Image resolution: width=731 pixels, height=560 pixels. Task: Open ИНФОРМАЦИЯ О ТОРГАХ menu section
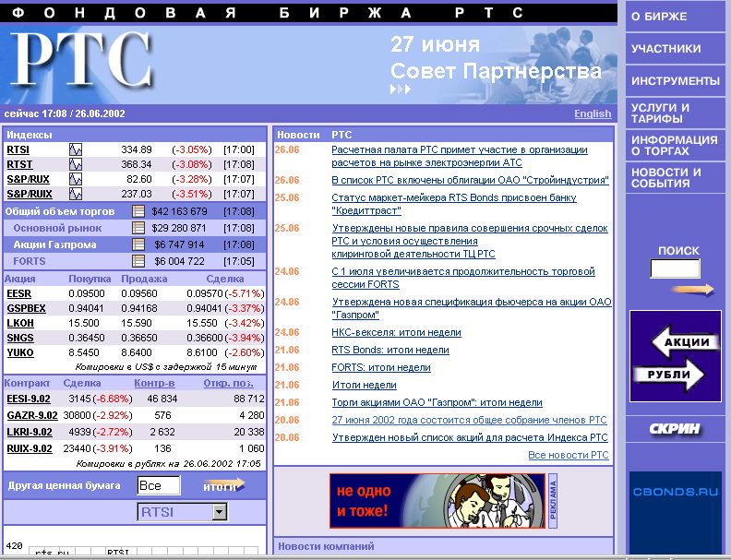coord(675,146)
